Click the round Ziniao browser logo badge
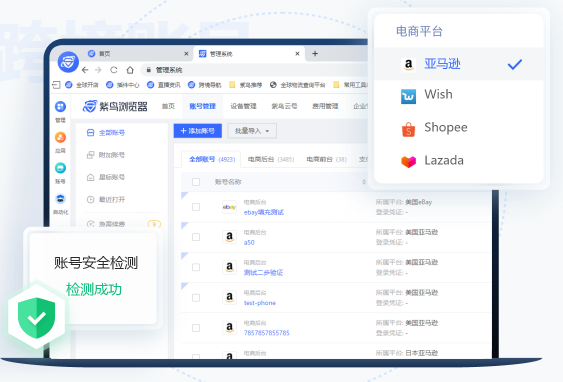This screenshot has width=563, height=382. pyautogui.click(x=68, y=62)
